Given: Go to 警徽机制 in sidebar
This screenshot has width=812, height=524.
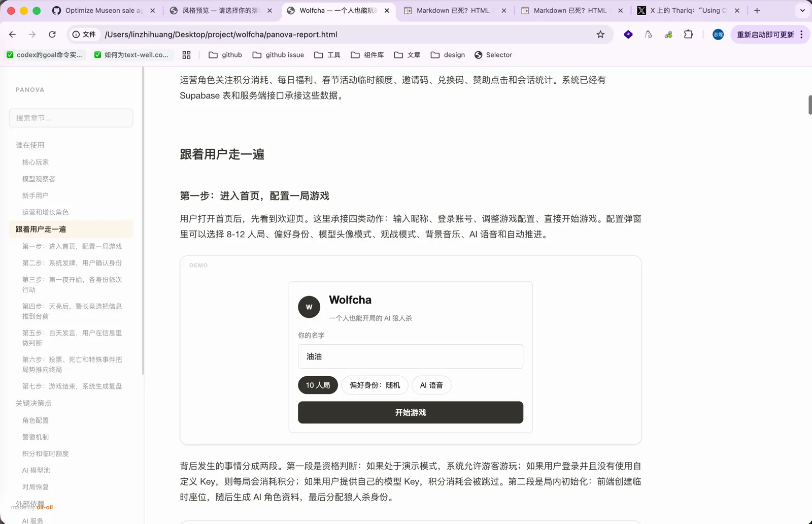Looking at the screenshot, I should tap(36, 437).
